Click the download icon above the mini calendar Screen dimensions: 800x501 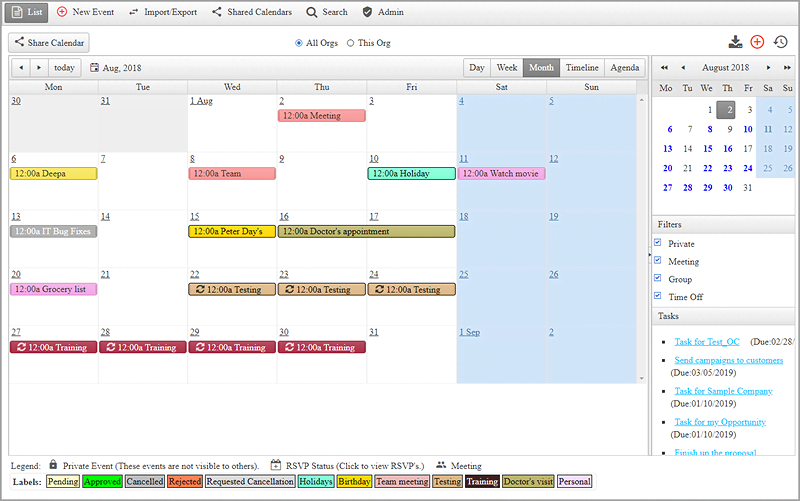coord(736,42)
